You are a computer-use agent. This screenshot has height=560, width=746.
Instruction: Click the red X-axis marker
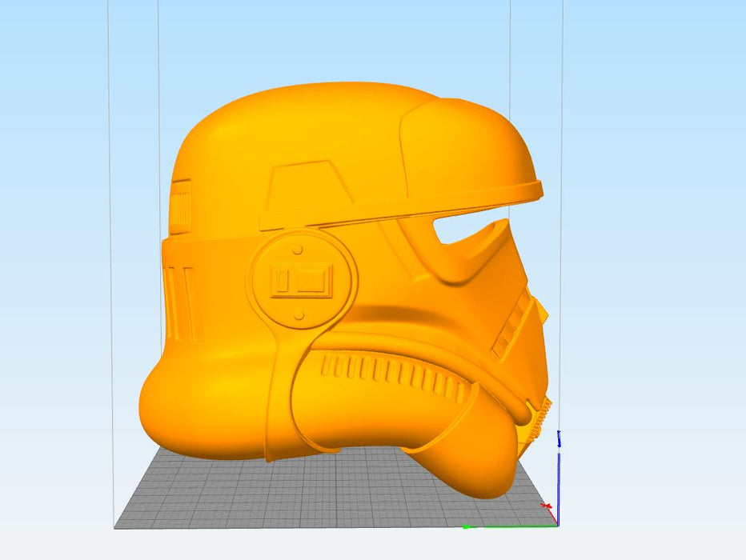pos(547,506)
